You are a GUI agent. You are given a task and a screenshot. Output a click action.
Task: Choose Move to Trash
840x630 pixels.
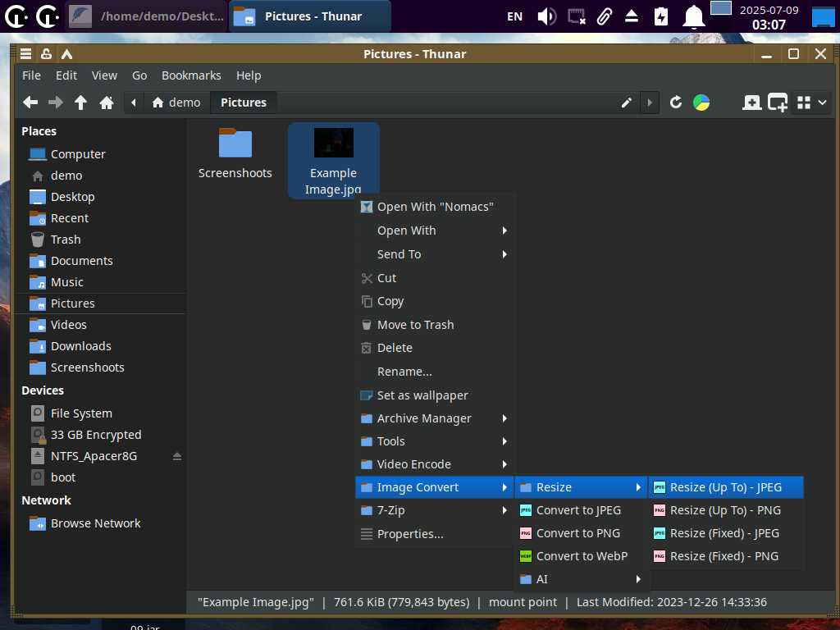pos(435,325)
